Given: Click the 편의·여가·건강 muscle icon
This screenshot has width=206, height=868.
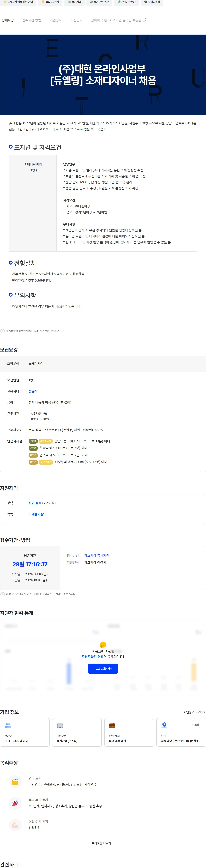Looking at the screenshot, I should click(15, 824).
